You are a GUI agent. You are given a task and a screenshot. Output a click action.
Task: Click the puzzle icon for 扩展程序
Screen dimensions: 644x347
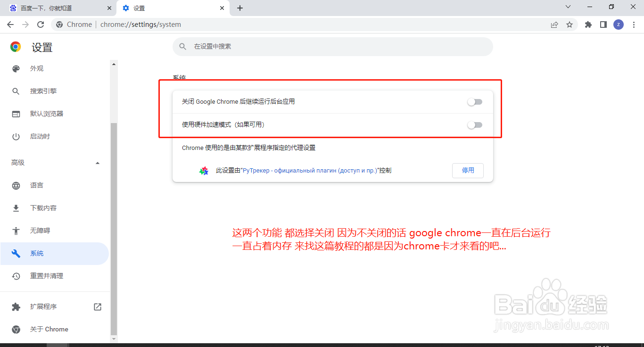click(16, 307)
